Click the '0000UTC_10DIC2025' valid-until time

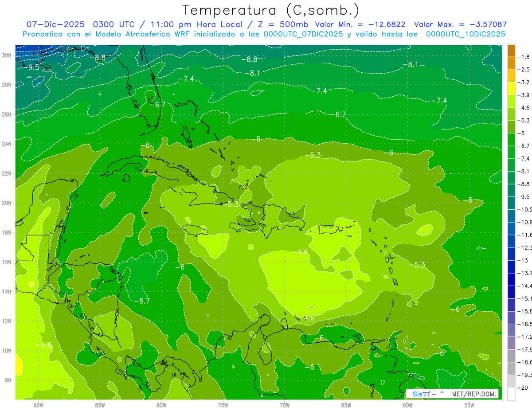465,34
